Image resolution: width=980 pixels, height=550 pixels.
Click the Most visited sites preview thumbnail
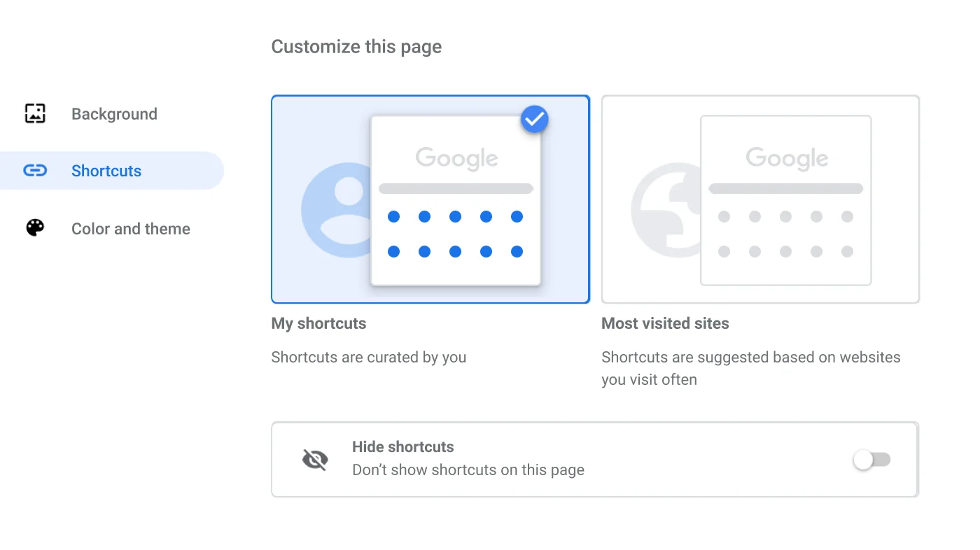(x=760, y=199)
